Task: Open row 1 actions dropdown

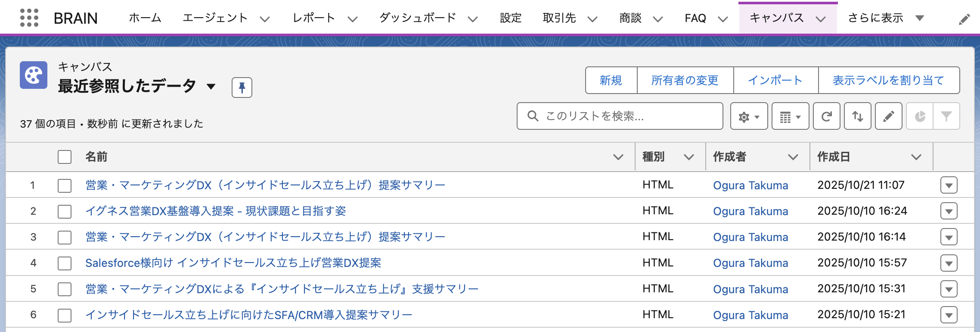Action: (x=949, y=185)
